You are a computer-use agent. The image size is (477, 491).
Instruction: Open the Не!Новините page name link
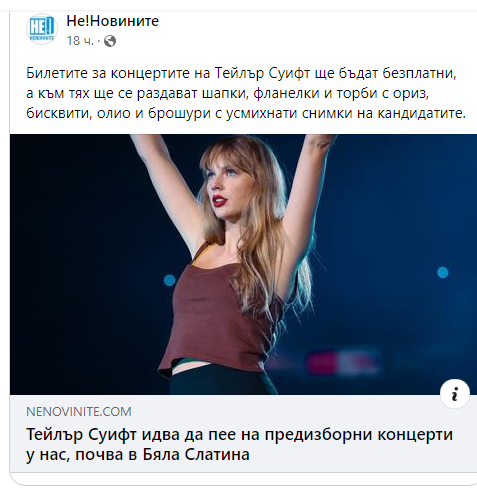click(x=113, y=21)
